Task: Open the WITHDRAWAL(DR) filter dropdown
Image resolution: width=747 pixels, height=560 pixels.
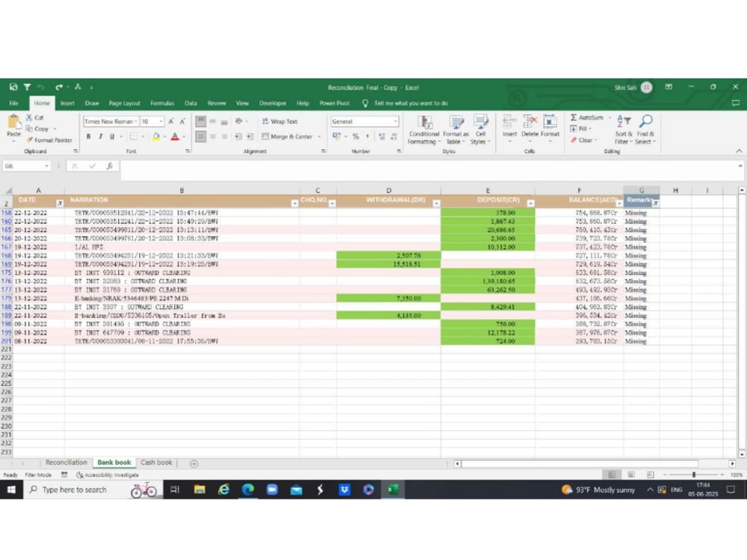Action: pyautogui.click(x=436, y=203)
